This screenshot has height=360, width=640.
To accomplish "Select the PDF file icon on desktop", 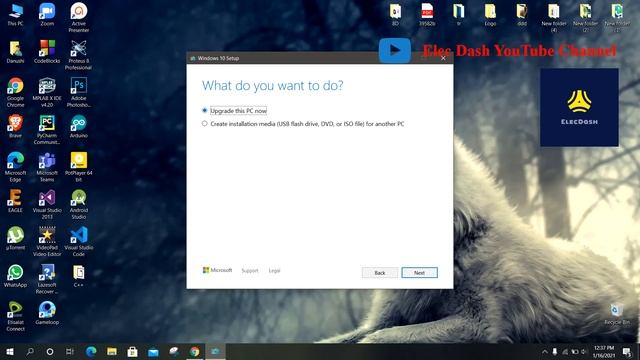I will pyautogui.click(x=427, y=15).
